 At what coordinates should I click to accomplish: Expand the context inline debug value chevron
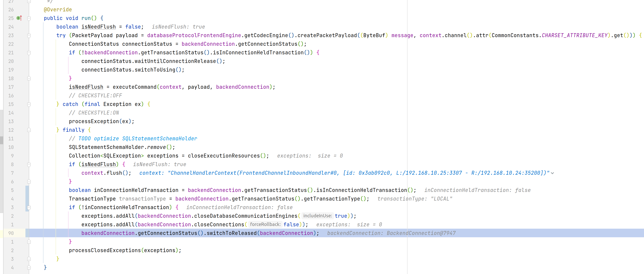coord(552,173)
